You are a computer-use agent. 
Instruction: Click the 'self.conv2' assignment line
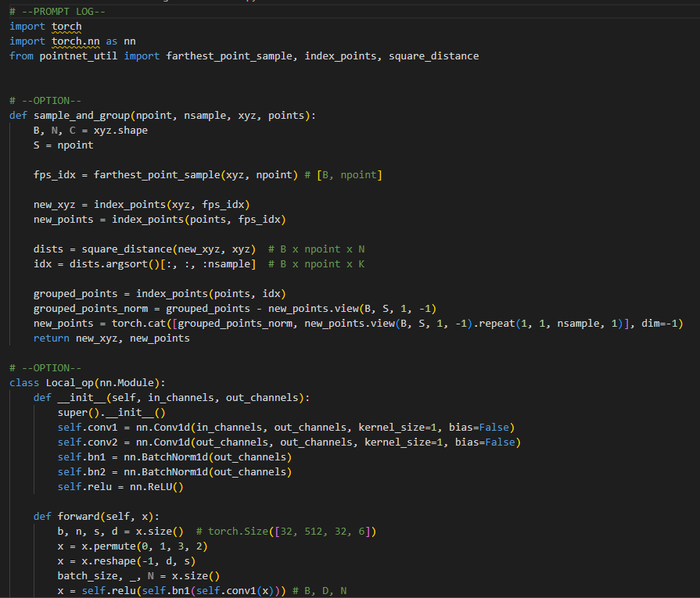tap(289, 442)
